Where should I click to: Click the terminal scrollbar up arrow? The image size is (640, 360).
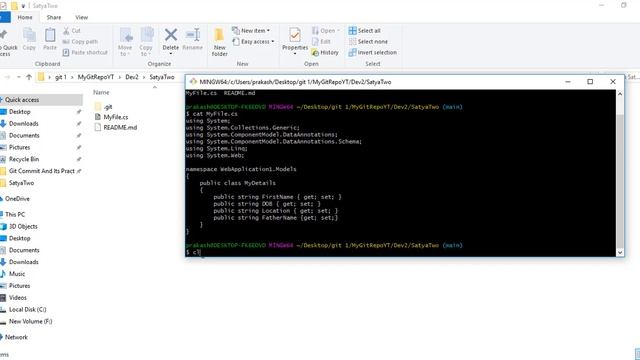tap(620, 94)
